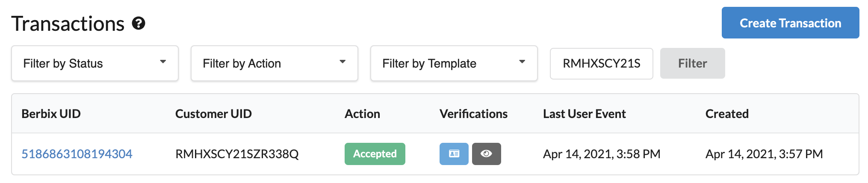
Task: Click the Action column header
Action: [x=362, y=114]
